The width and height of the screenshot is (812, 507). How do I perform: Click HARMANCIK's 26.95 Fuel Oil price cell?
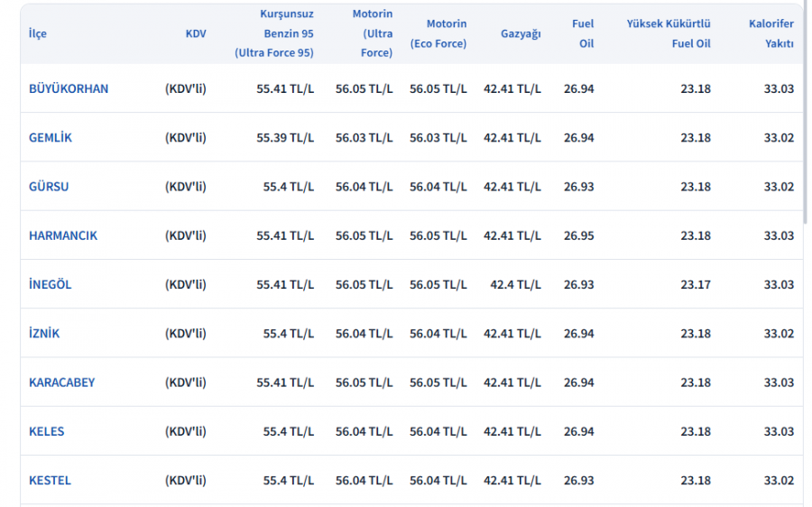(578, 235)
